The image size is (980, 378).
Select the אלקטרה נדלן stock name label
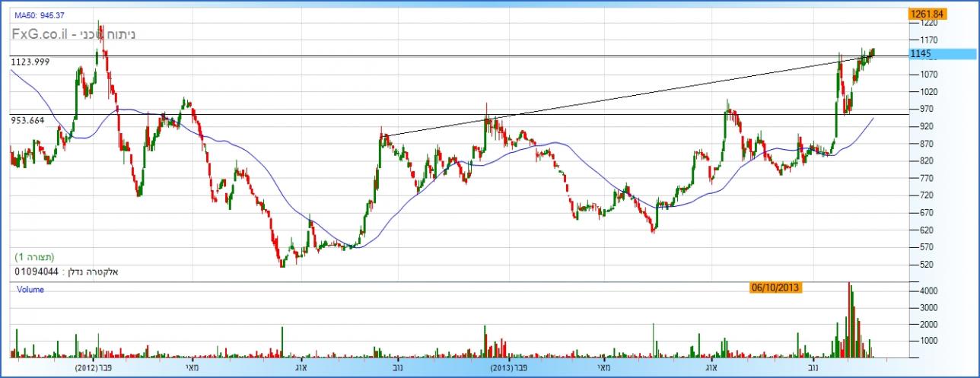90,272
